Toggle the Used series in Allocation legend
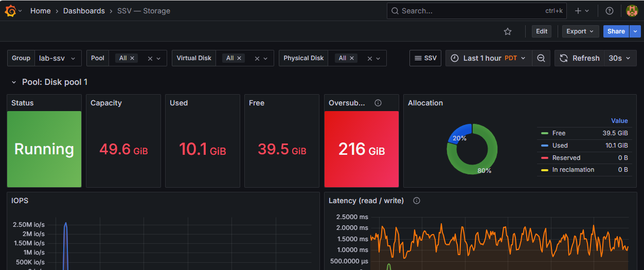Viewport: 644px width, 270px height. [560, 146]
